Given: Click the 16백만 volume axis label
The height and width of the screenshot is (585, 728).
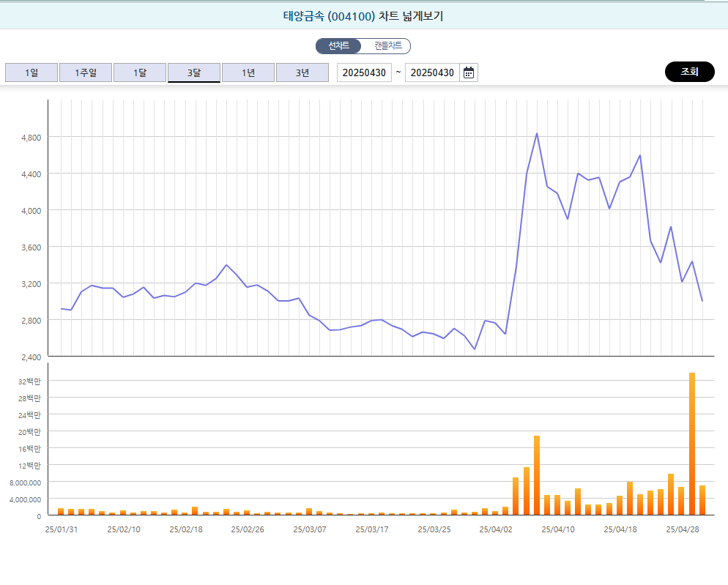Looking at the screenshot, I should 29,449.
